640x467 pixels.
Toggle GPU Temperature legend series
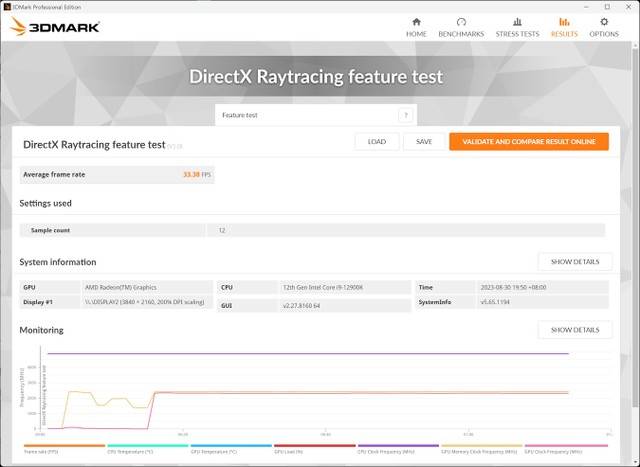click(231, 449)
